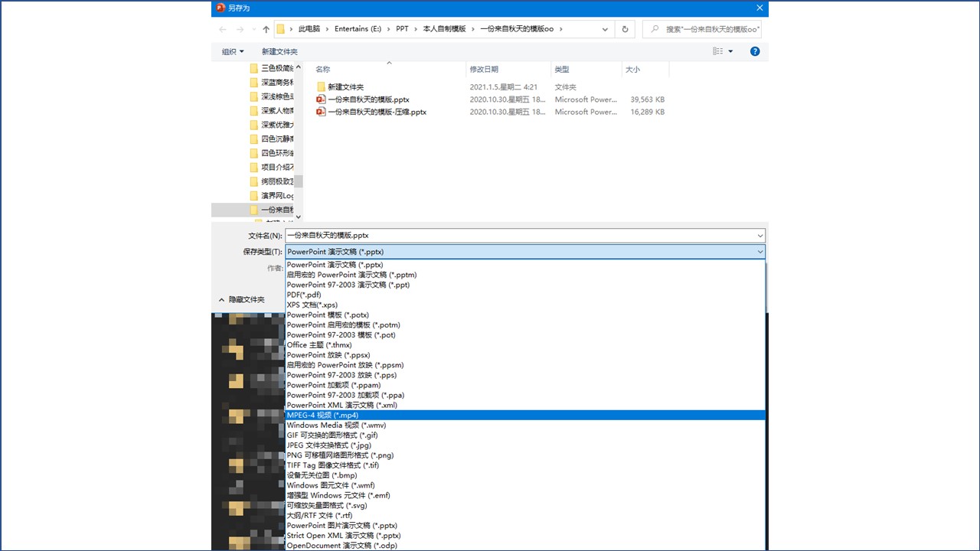This screenshot has width=980, height=551.
Task: Collapse the 保存类型 combo box arrow
Action: coord(759,252)
